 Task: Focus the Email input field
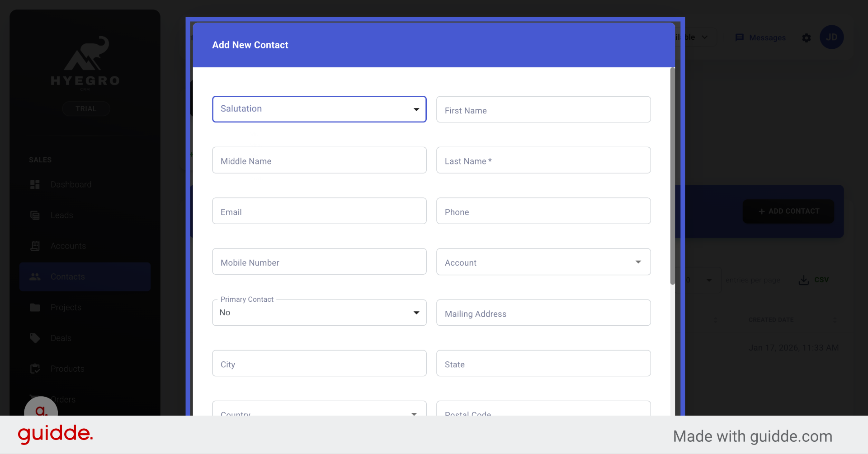pos(319,211)
